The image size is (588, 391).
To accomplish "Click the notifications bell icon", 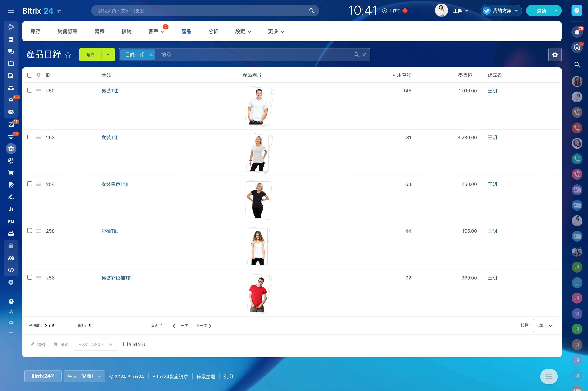I will (577, 32).
